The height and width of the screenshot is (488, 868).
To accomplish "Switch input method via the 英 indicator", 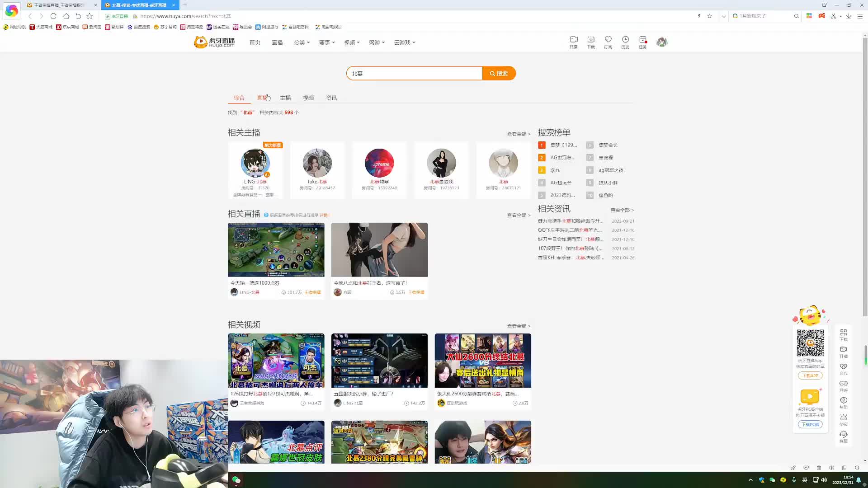I will 805,480.
